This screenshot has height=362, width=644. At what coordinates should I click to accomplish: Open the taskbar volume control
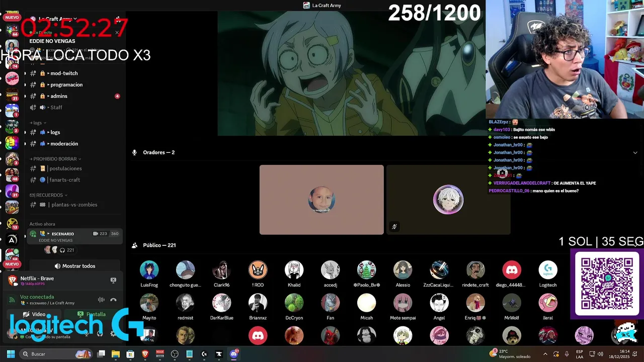(600, 354)
